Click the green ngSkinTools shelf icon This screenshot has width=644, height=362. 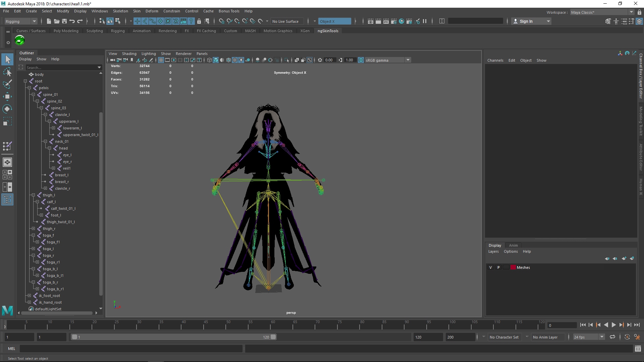[x=20, y=41]
